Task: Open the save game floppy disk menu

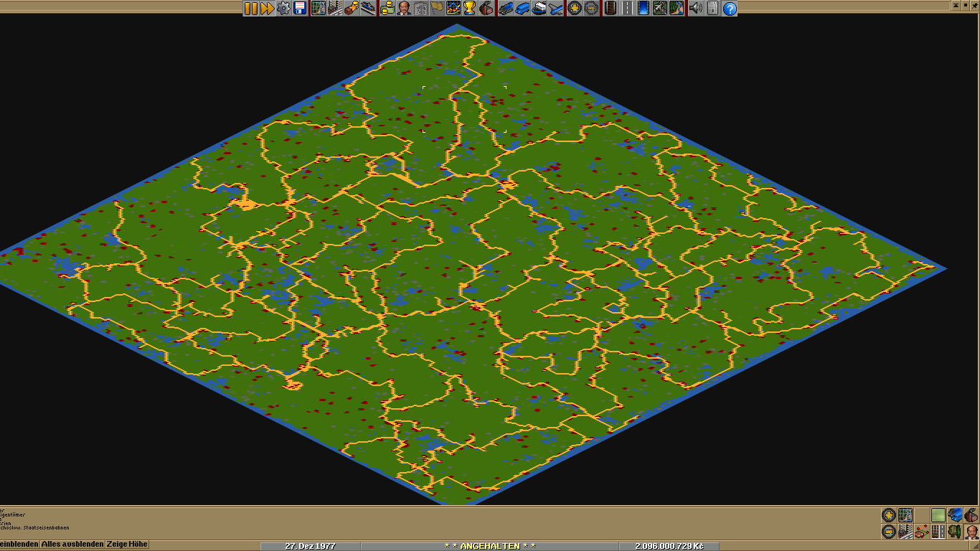Action: click(x=300, y=8)
